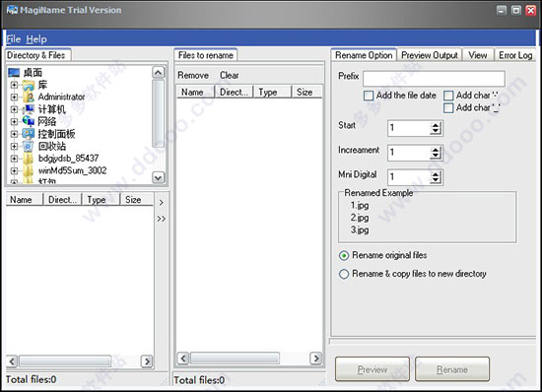
Task: Sort directory file list by Direct... column
Action: point(62,200)
